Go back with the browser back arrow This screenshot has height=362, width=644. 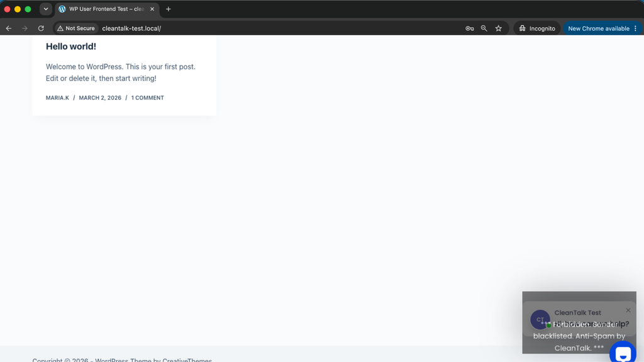9,28
